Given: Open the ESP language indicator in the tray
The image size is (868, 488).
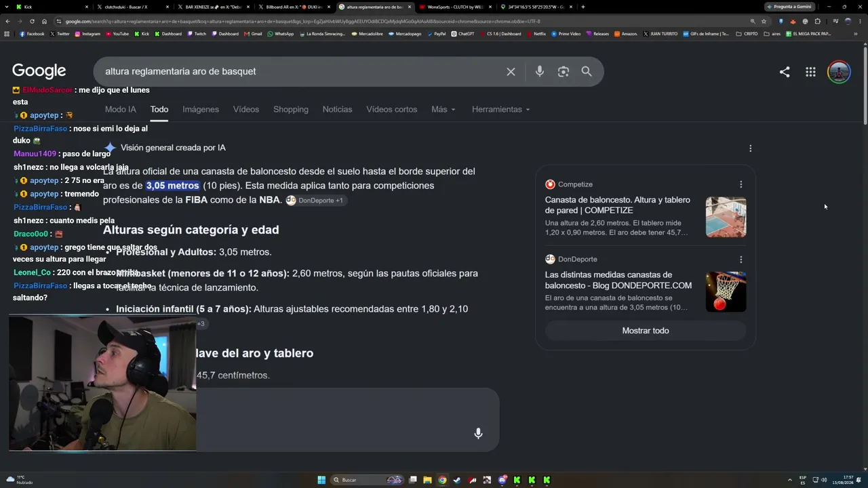Looking at the screenshot, I should pos(803,480).
